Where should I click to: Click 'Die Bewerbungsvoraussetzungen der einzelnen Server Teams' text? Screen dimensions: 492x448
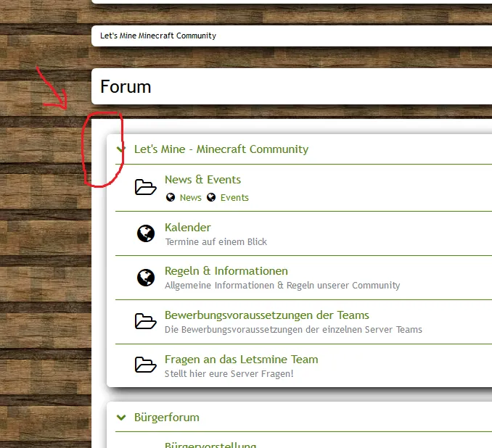point(293,330)
